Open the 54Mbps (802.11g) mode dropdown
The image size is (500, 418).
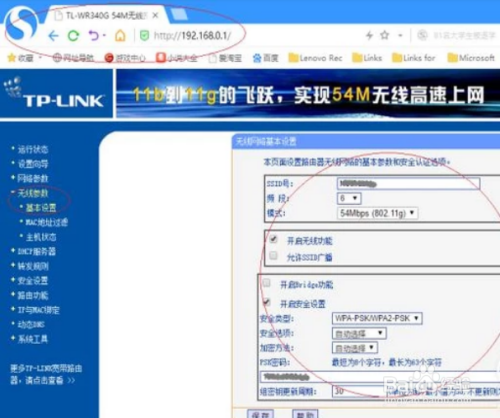coord(377,213)
